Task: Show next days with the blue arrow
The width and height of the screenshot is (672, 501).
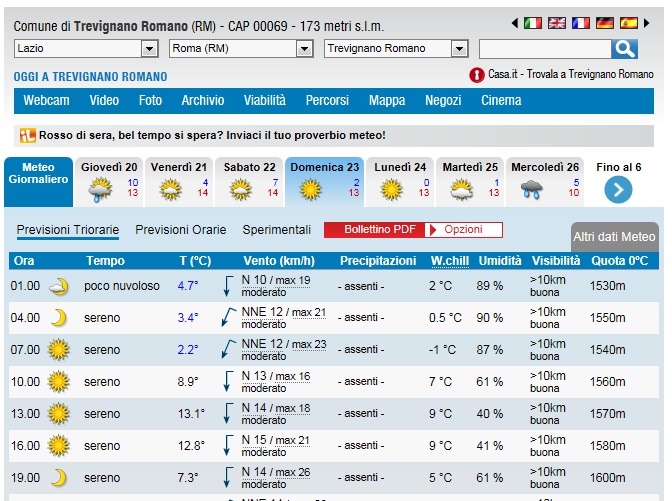Action: (618, 189)
